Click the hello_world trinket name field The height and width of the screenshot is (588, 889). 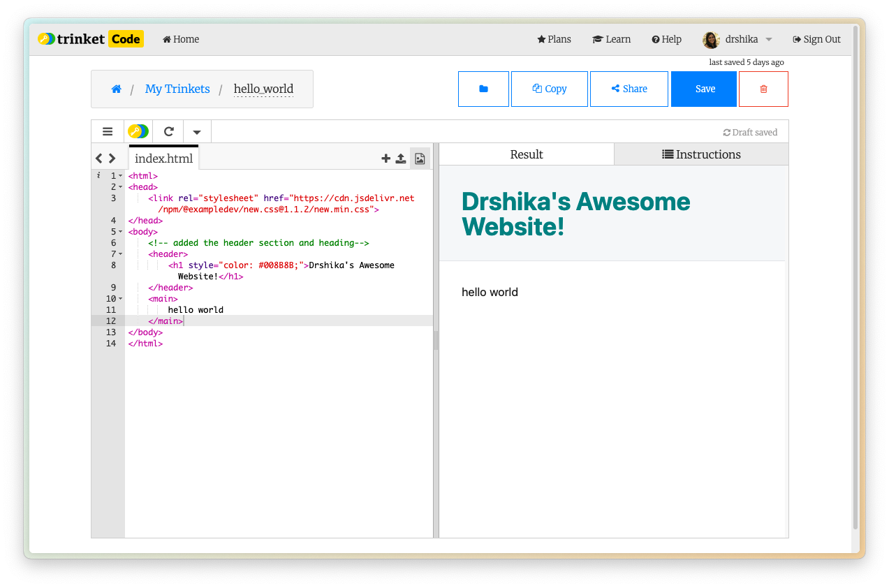[x=263, y=89]
